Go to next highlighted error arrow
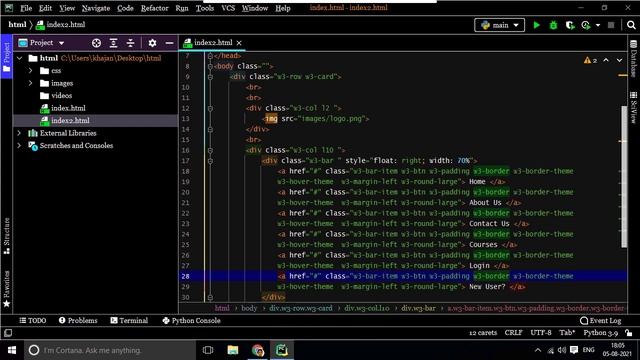 point(619,60)
